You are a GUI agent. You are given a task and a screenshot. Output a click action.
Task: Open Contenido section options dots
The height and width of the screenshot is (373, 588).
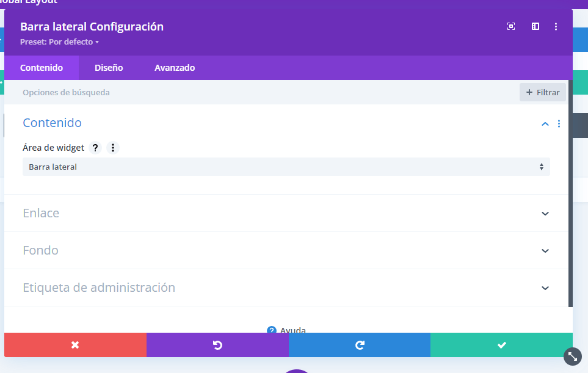tap(559, 124)
